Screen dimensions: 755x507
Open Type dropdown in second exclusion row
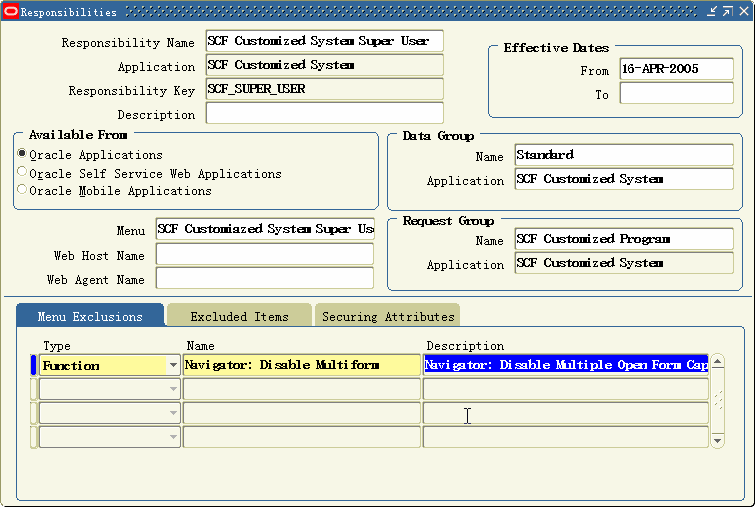(173, 389)
